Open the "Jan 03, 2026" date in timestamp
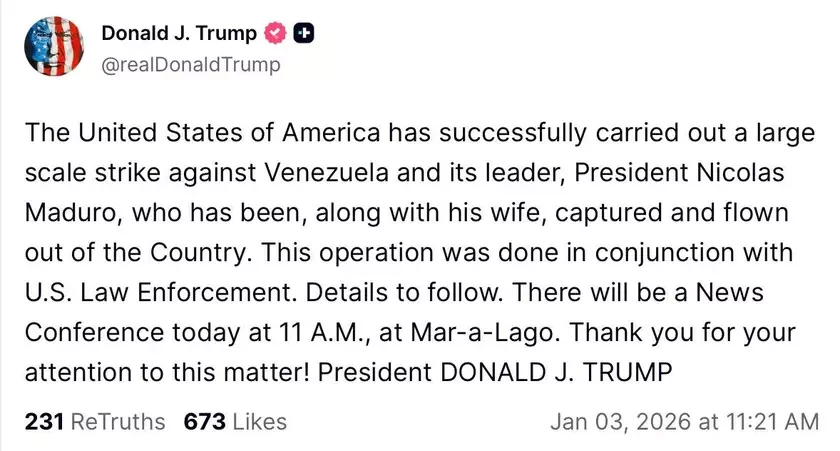 point(621,421)
